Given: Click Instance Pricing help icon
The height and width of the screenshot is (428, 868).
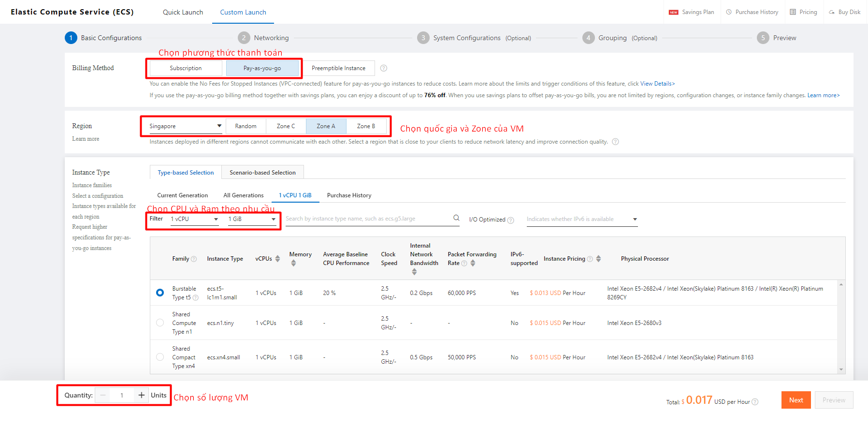Looking at the screenshot, I should click(x=590, y=259).
